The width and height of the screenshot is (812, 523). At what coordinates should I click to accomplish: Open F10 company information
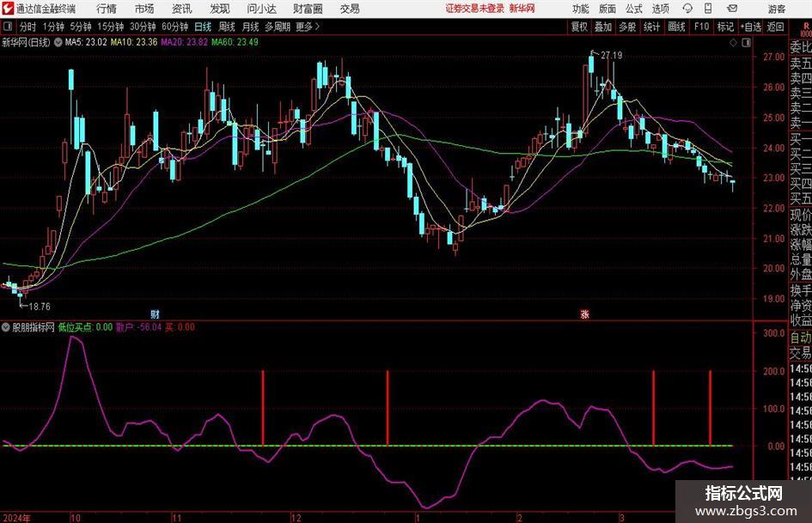point(701,27)
